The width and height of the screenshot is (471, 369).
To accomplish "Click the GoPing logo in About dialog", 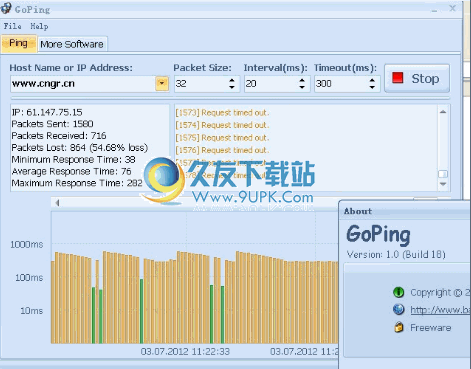I will (x=378, y=234).
